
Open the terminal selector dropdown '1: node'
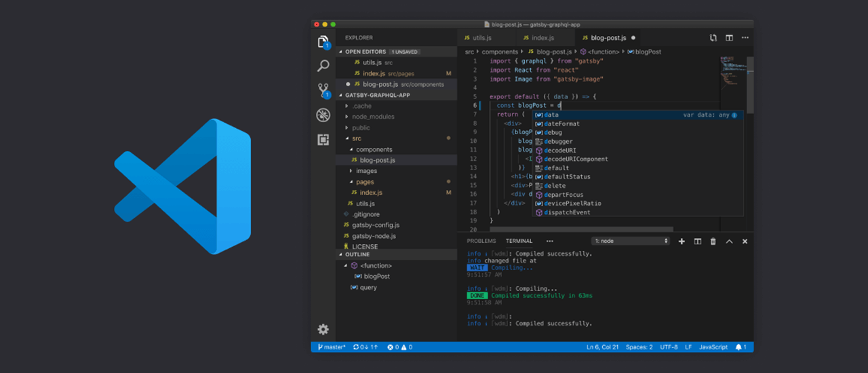631,241
